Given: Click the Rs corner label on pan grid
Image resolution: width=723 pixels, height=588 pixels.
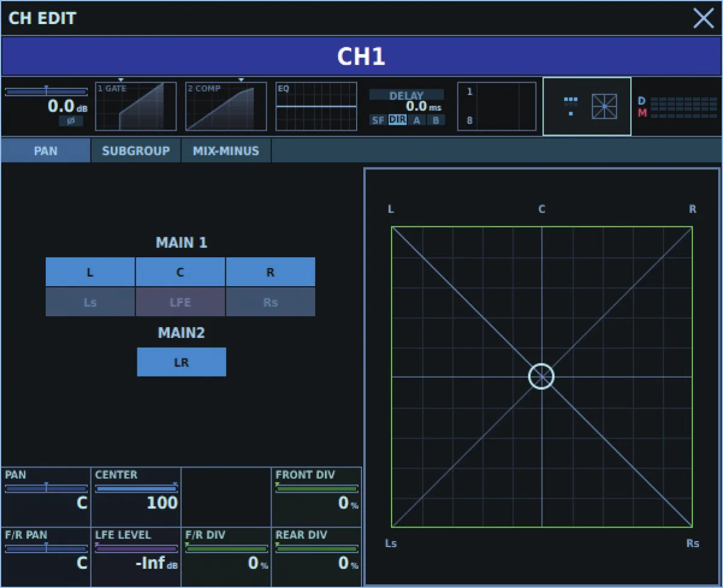Looking at the screenshot, I should tap(693, 543).
